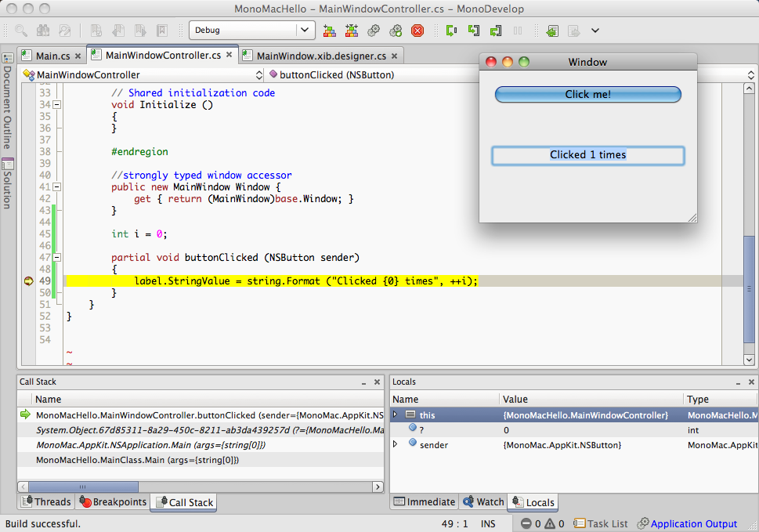The height and width of the screenshot is (532, 759).
Task: Click the Type column header in Locals
Action: pyautogui.click(x=721, y=399)
